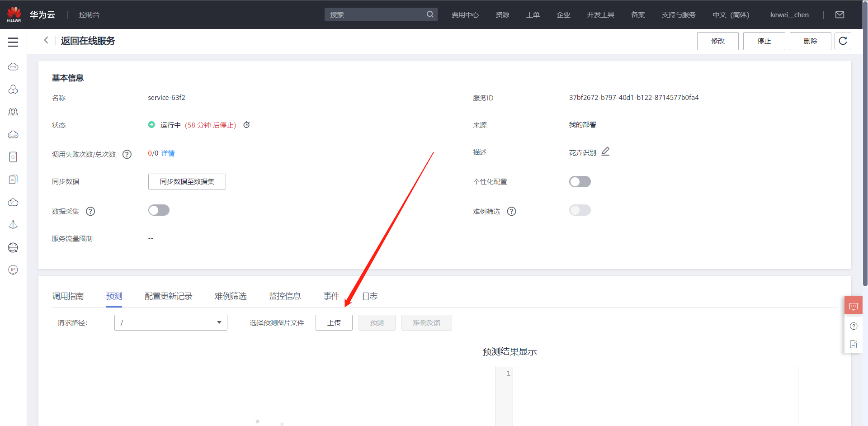Click the cloud server sidebar icon below waveform
This screenshot has width=868, height=426.
click(13, 135)
